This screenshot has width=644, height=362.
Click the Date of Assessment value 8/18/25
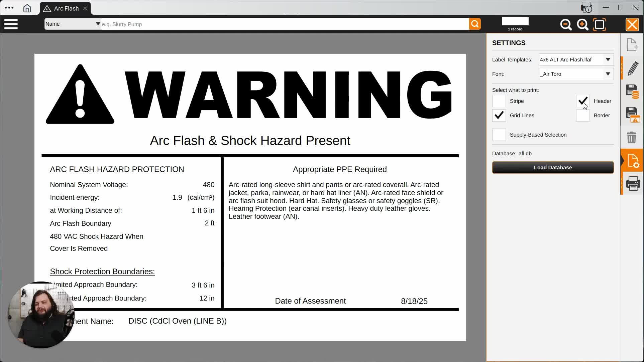click(x=414, y=301)
